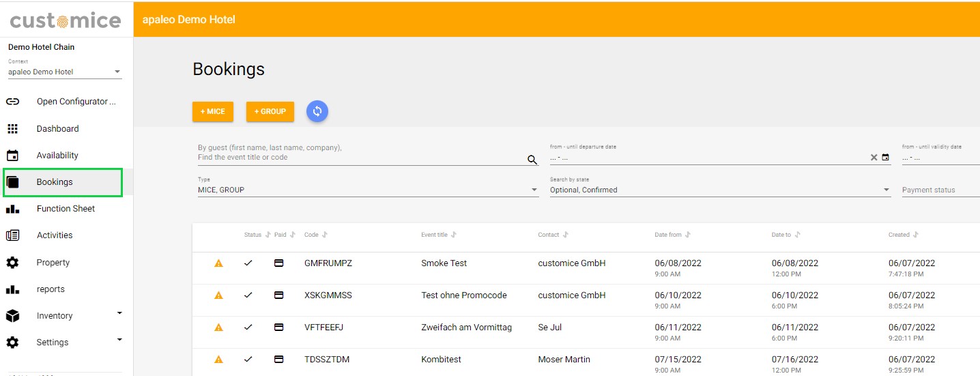Navigate to Activities

67,235
